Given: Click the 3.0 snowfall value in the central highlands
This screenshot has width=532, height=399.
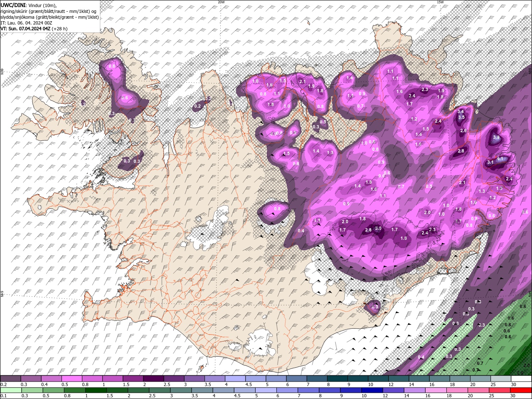Looking at the screenshot, I should [x=378, y=228].
